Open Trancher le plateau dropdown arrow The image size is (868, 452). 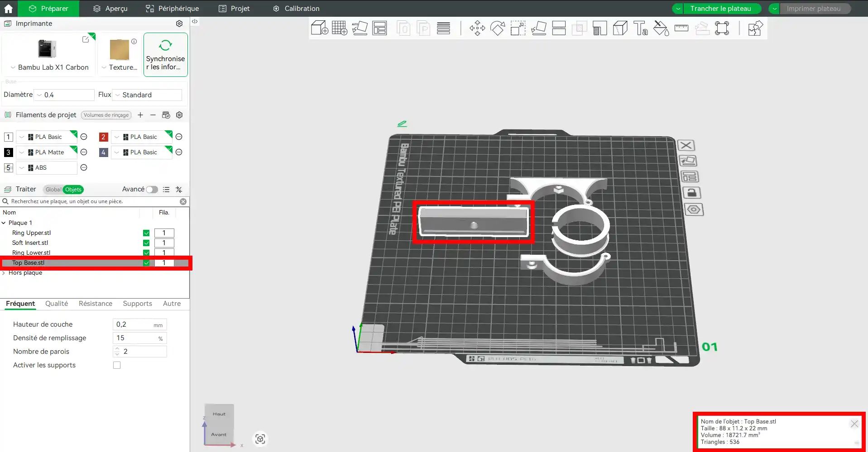678,9
